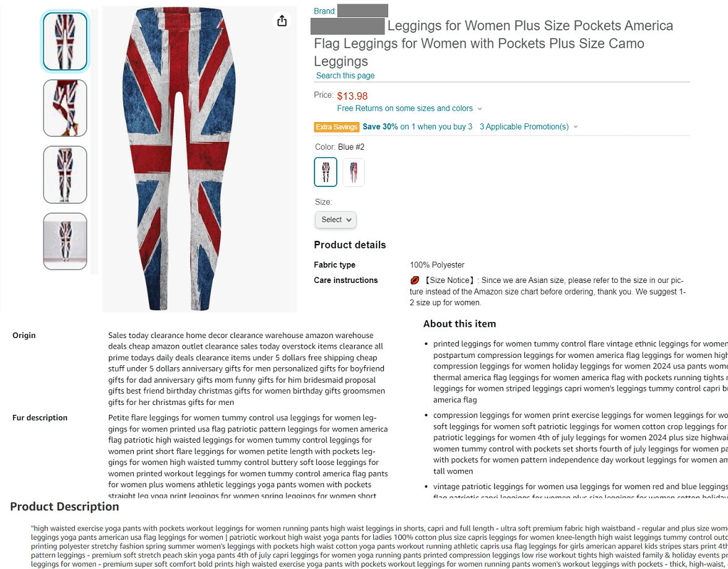Viewport: 728px width, 569px height.
Task: Select the American flag color variant
Action: pyautogui.click(x=353, y=172)
